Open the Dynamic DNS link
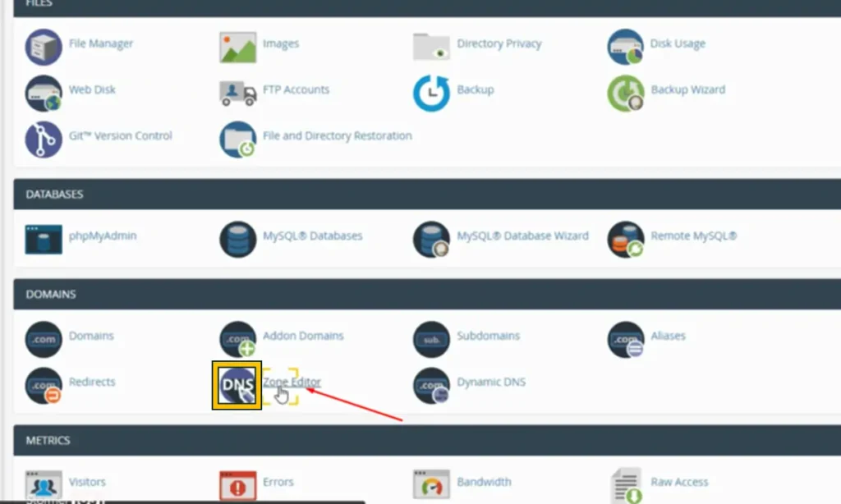841x504 pixels. tap(491, 382)
